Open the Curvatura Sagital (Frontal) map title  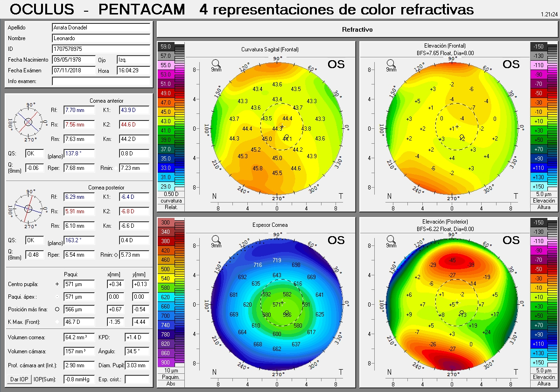[270, 49]
